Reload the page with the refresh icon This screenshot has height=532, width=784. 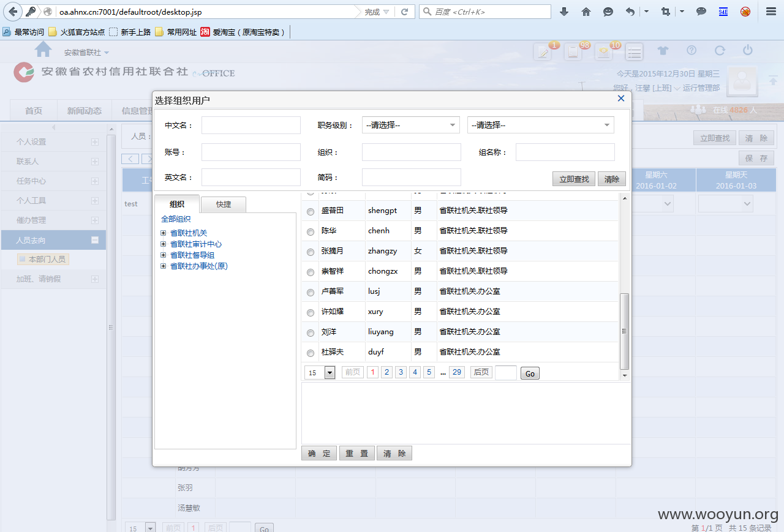click(x=404, y=12)
